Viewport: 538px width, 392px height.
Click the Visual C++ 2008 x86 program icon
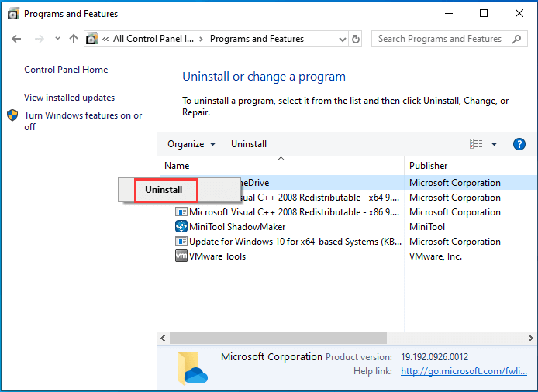click(x=181, y=212)
